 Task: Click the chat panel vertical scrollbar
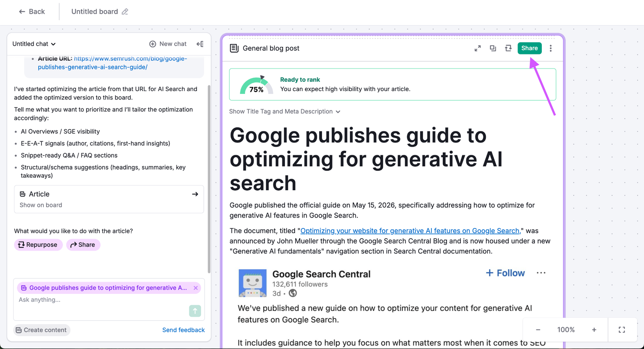click(209, 179)
